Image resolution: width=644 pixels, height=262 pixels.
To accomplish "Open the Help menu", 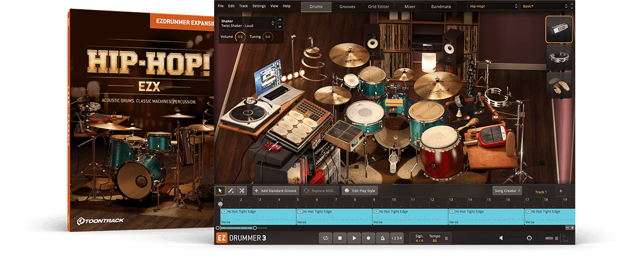I will click(287, 6).
